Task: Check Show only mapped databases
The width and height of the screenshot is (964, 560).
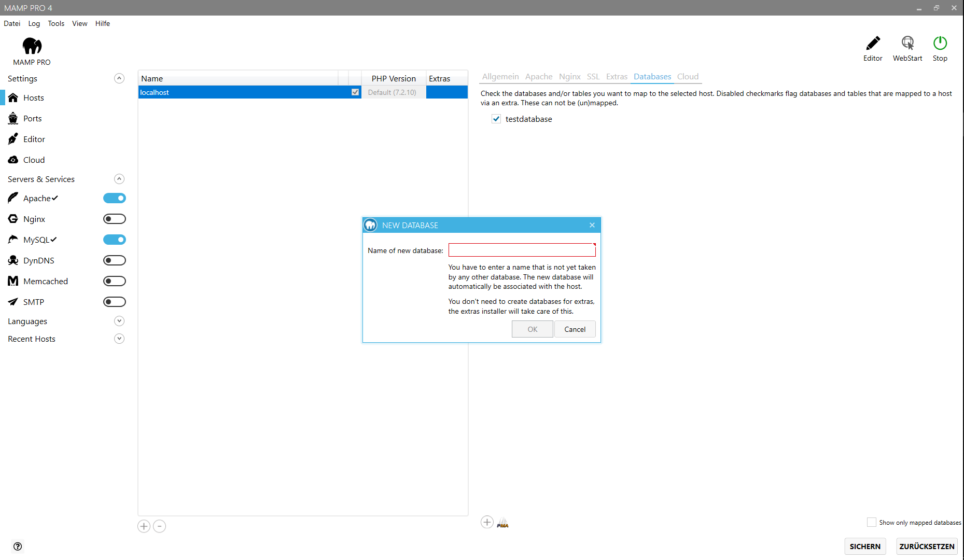Action: (872, 522)
